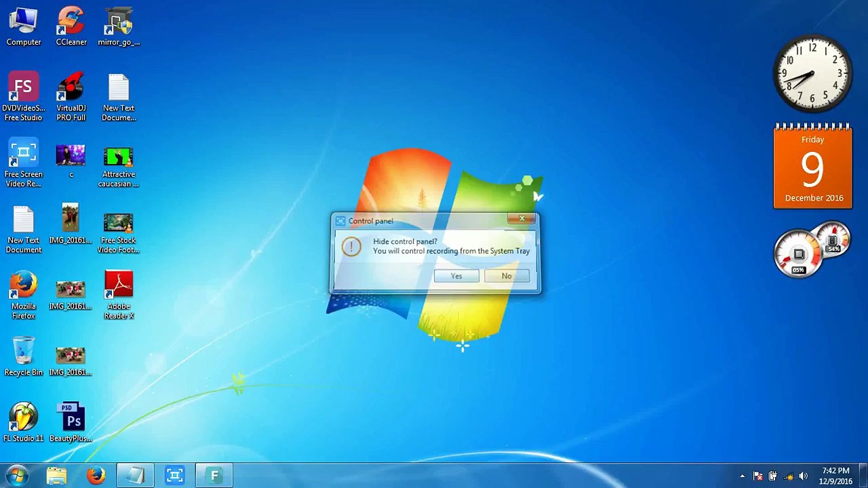Select the video file named c
The width and height of the screenshot is (868, 488).
[x=71, y=161]
